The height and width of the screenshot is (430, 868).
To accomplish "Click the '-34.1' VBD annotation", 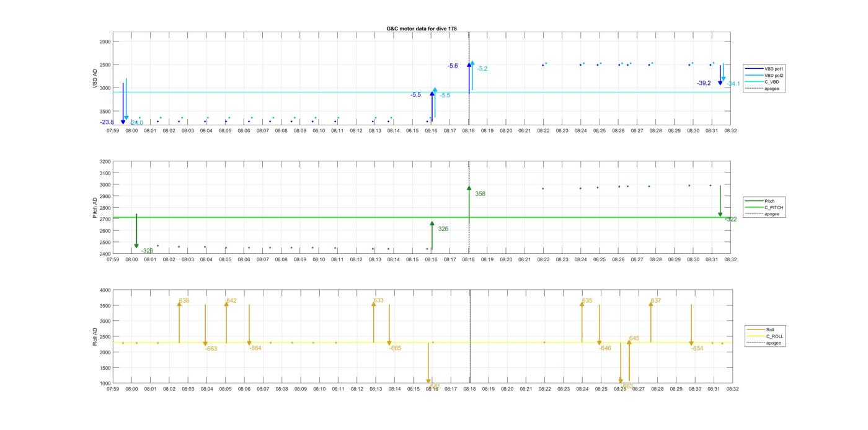I will (x=733, y=84).
